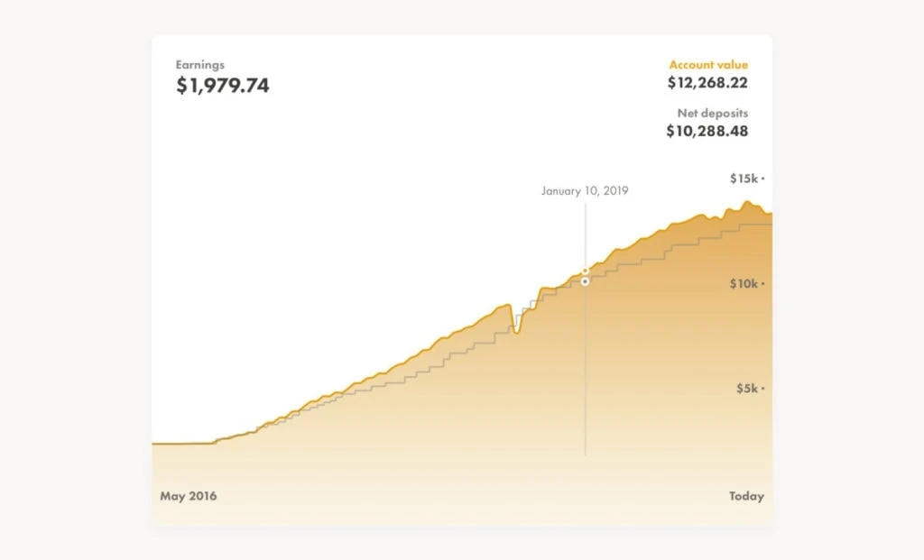The image size is (924, 560).
Task: Click the yellow account value marker dot
Action: [x=585, y=271]
